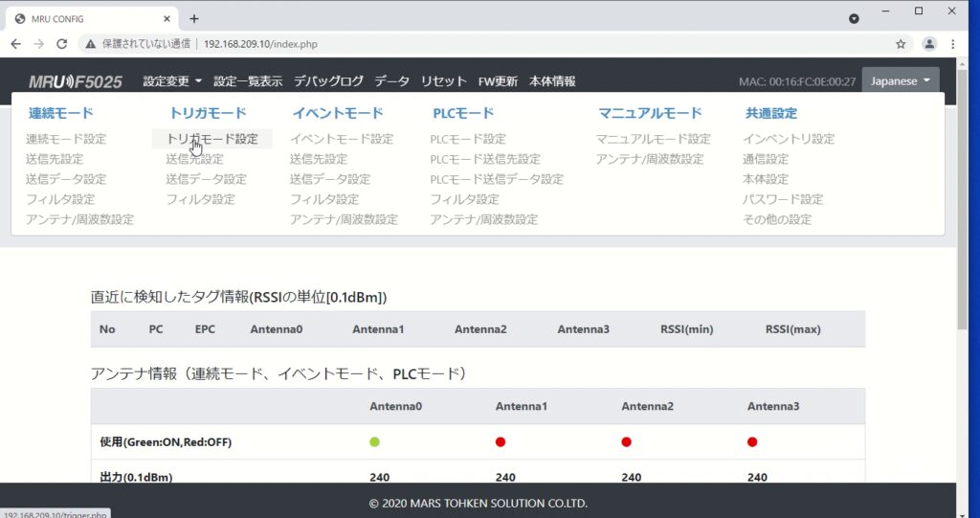Screen dimensions: 980x518
Task: Expand the 設定変更 dropdown menu
Action: tap(172, 80)
